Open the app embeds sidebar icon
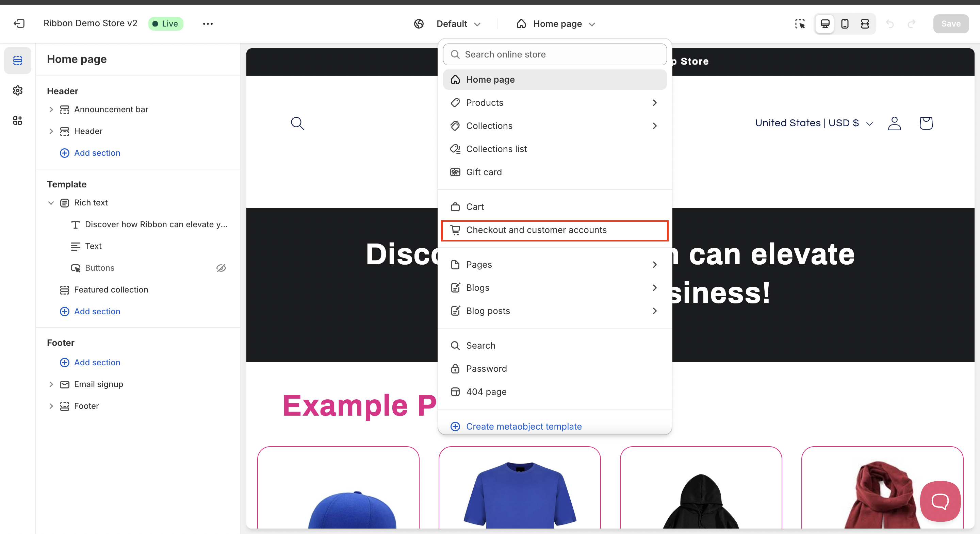The height and width of the screenshot is (534, 980). 17,120
